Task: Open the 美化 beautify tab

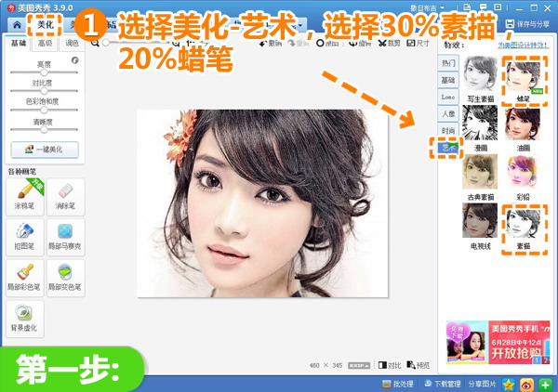Action: click(x=46, y=24)
